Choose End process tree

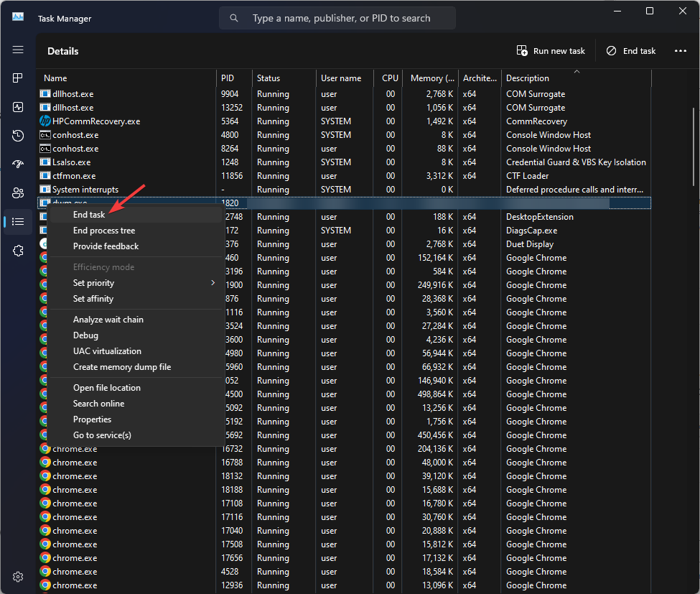(135, 231)
